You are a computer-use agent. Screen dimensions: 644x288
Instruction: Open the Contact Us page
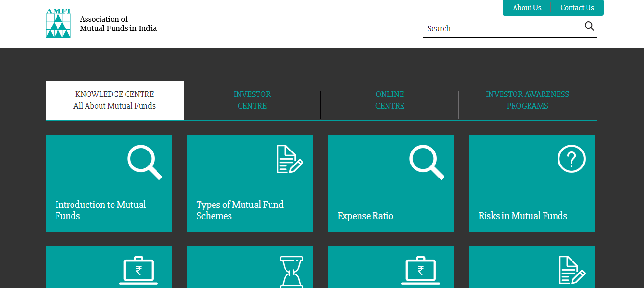point(577,8)
